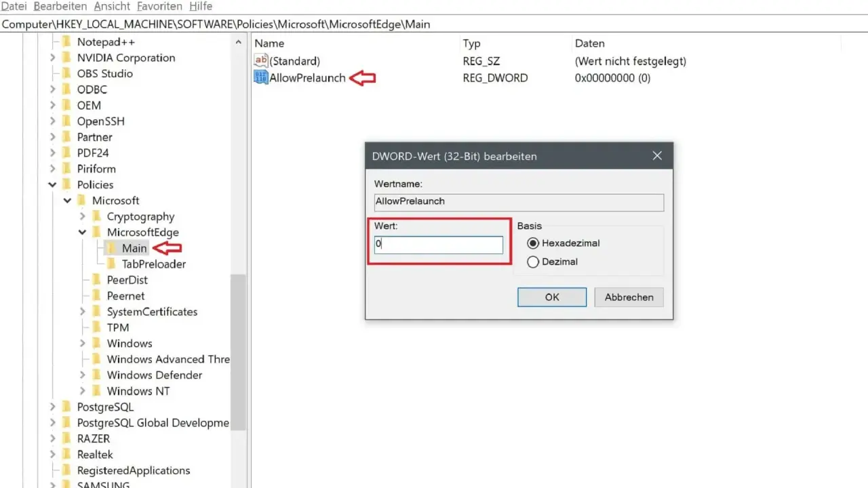Click the REG_DWORD type cell

point(495,78)
